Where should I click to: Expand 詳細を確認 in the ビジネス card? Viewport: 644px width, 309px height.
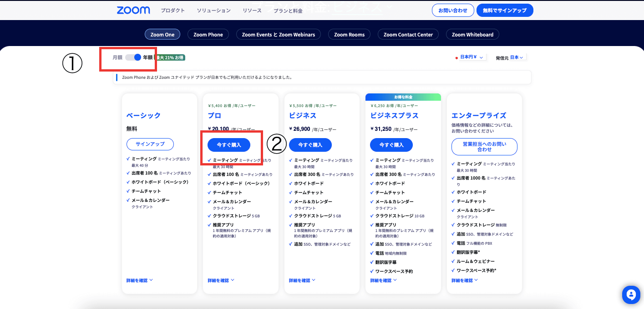pos(302,280)
